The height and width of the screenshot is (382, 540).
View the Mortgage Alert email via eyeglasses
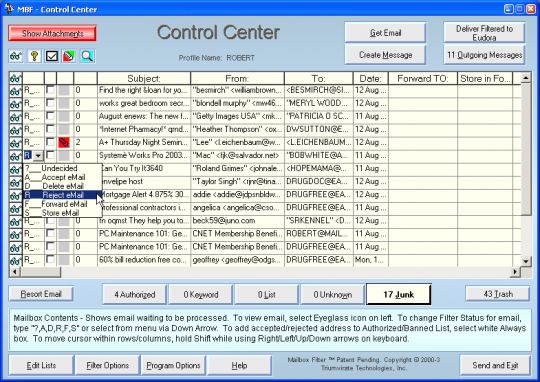(16, 196)
